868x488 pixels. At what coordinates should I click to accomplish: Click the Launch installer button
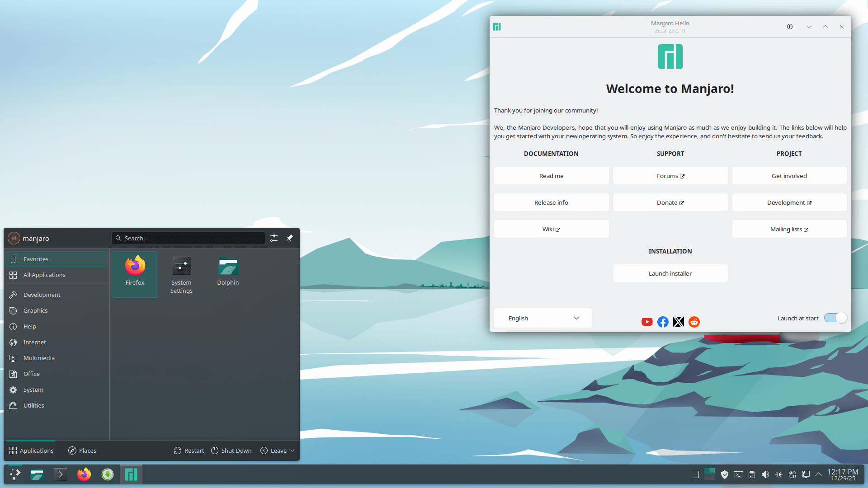coord(670,273)
